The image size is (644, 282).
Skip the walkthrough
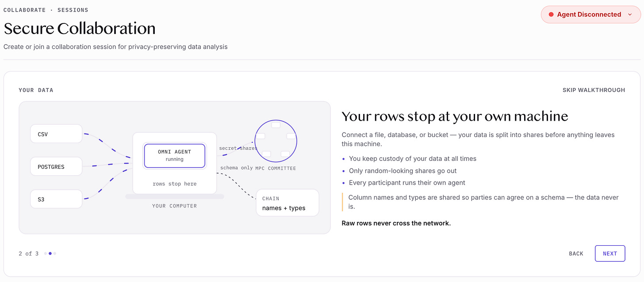tap(594, 90)
